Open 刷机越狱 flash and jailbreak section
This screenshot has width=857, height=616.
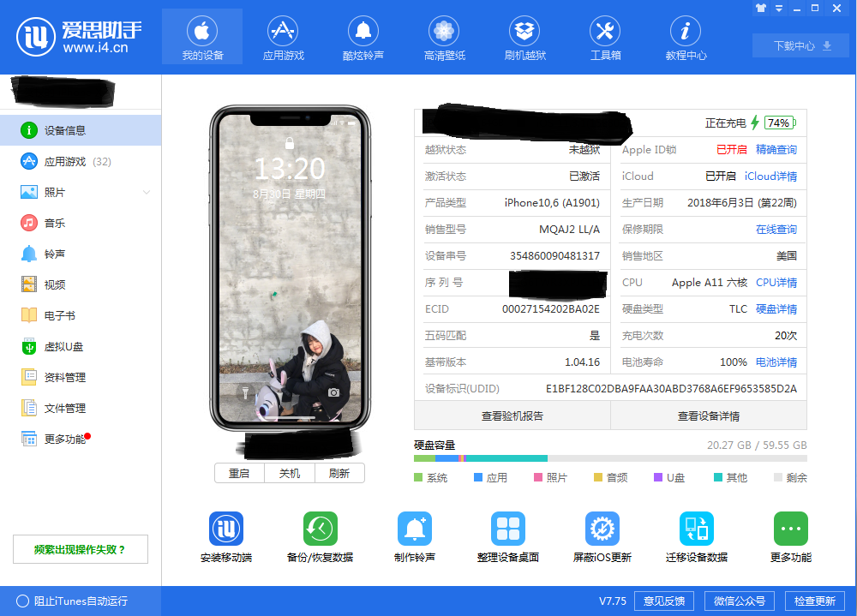524,38
